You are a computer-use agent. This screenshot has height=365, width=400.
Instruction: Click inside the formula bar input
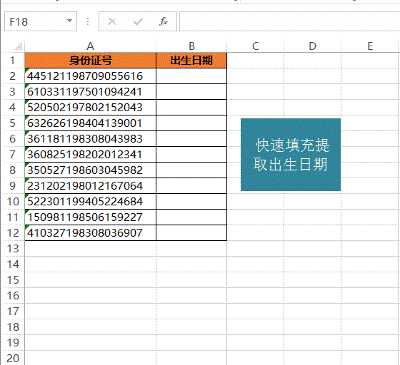[x=289, y=22]
